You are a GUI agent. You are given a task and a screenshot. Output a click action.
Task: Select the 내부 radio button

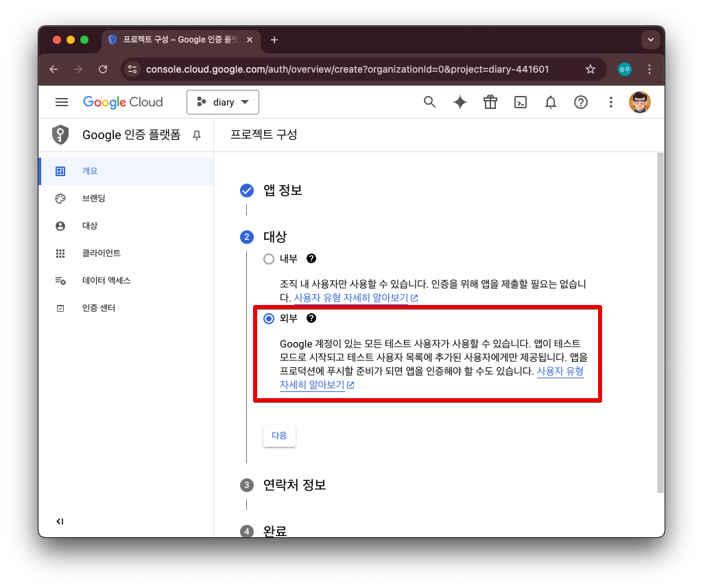coord(269,259)
